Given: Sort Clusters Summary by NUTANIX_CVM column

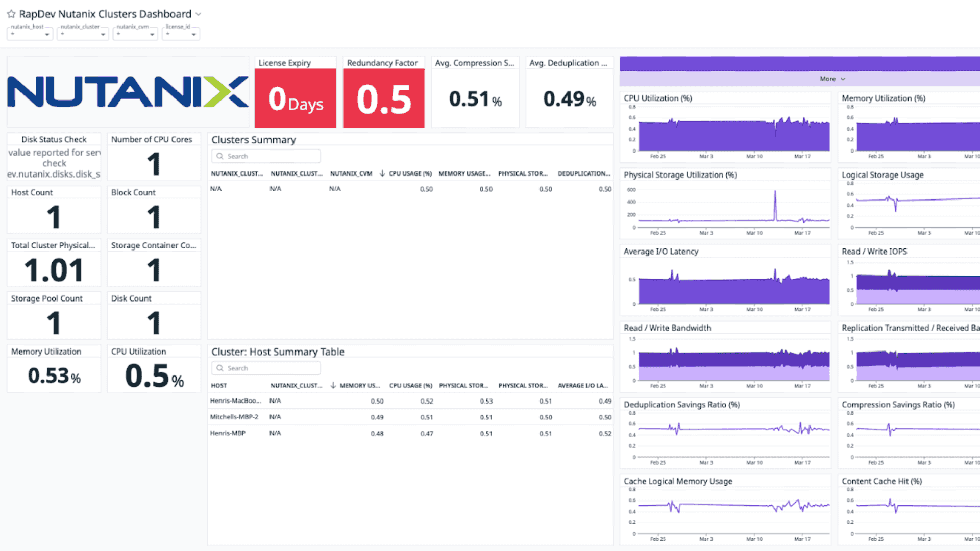Looking at the screenshot, I should pyautogui.click(x=351, y=173).
